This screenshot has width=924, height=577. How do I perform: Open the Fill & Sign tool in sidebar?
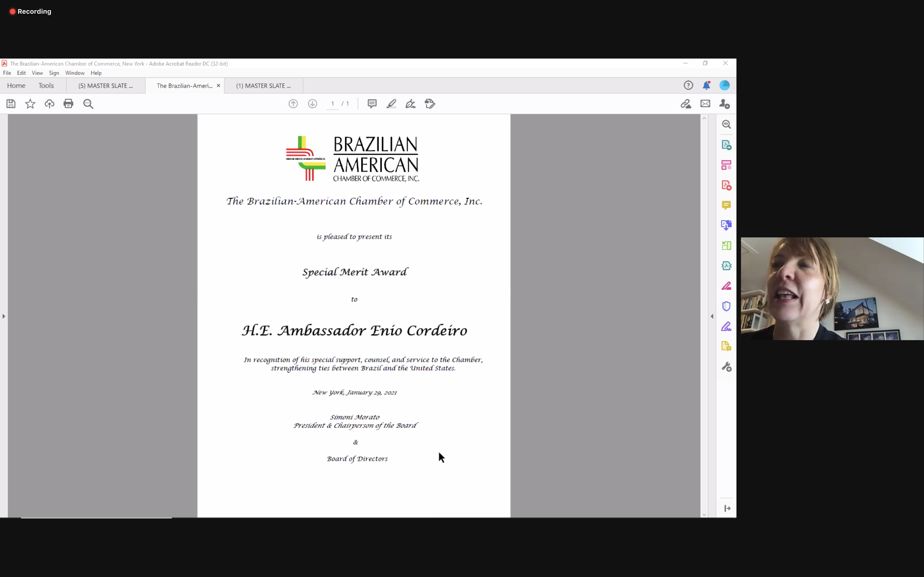pos(726,327)
